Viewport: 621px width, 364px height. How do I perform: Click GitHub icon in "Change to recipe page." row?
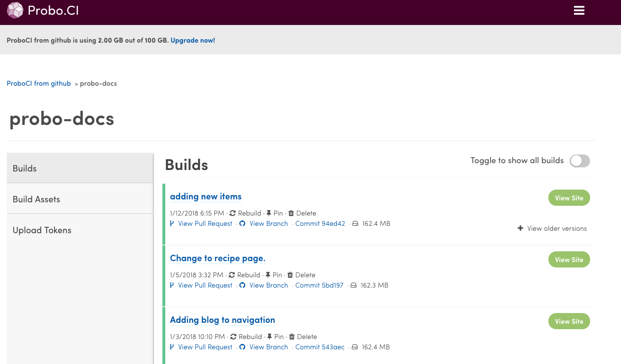242,285
